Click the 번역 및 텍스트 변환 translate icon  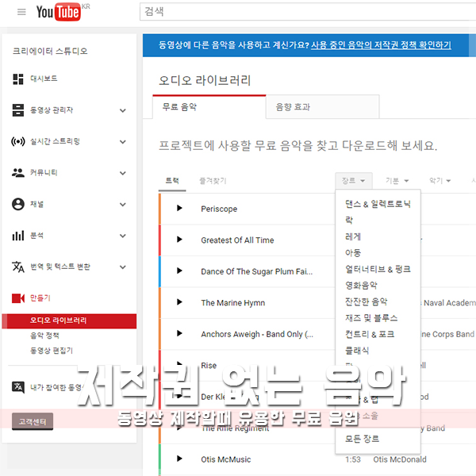(x=18, y=267)
